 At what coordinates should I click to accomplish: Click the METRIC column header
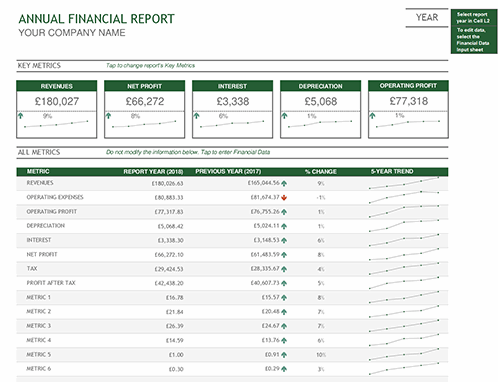(x=38, y=171)
